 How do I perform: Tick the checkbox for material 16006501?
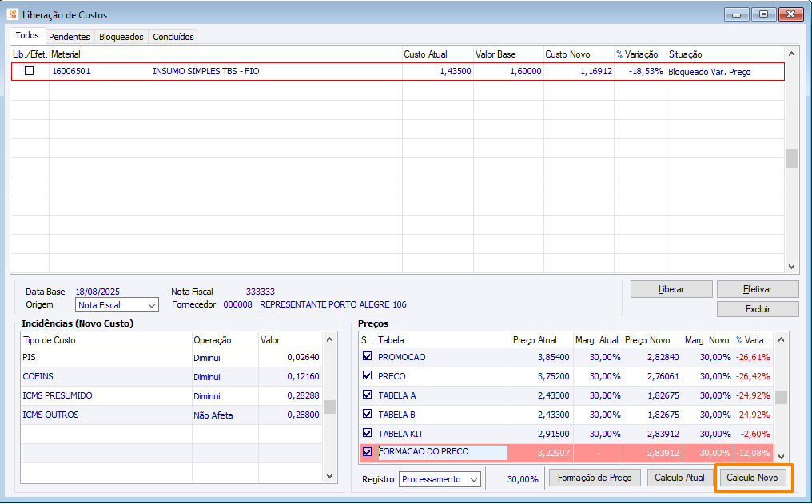click(30, 71)
